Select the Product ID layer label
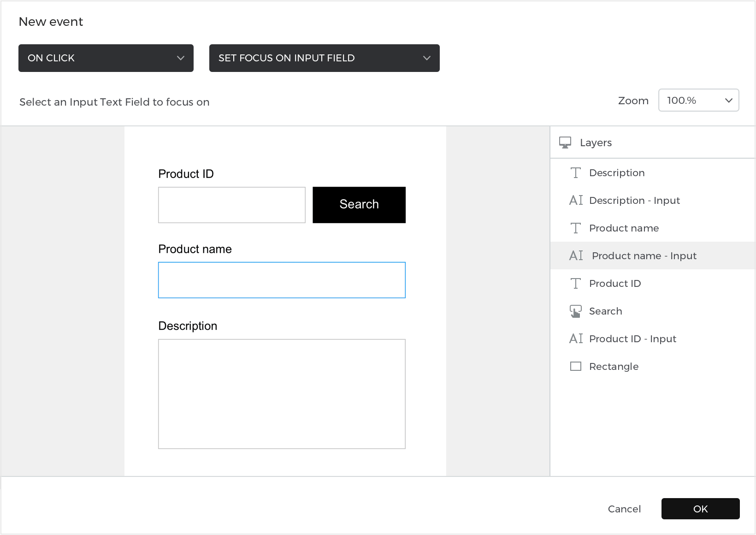This screenshot has width=756, height=535. [615, 284]
